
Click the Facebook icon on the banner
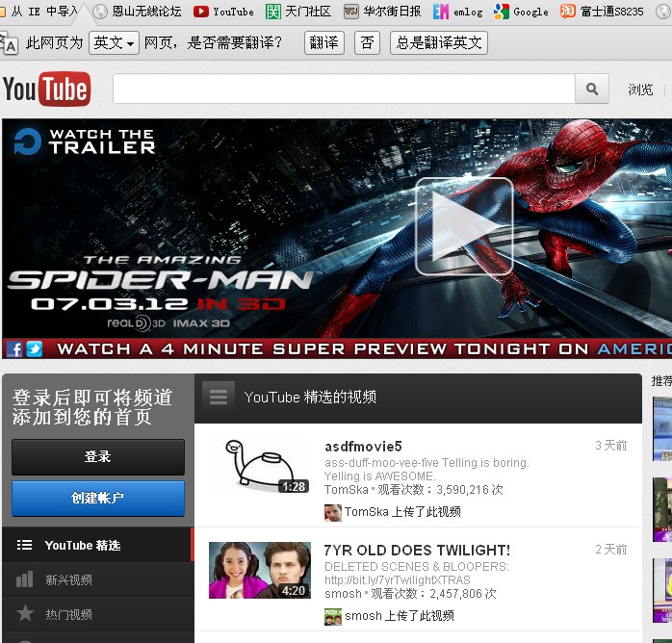tap(13, 349)
